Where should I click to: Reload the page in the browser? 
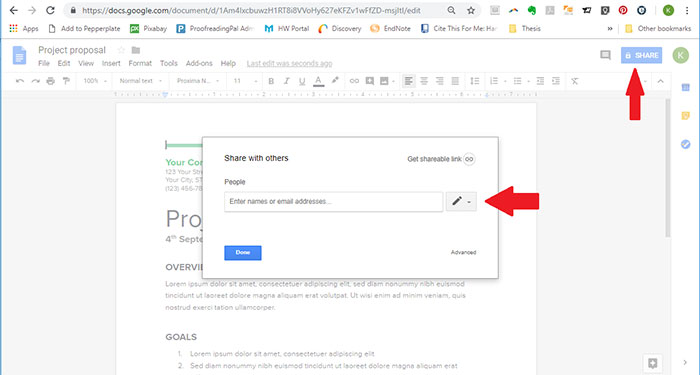50,10
